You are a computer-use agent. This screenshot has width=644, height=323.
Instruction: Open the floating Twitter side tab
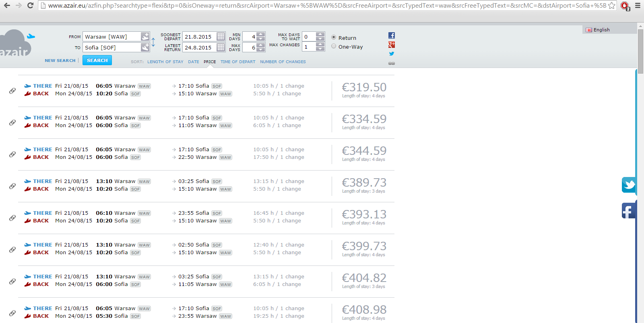(x=629, y=185)
